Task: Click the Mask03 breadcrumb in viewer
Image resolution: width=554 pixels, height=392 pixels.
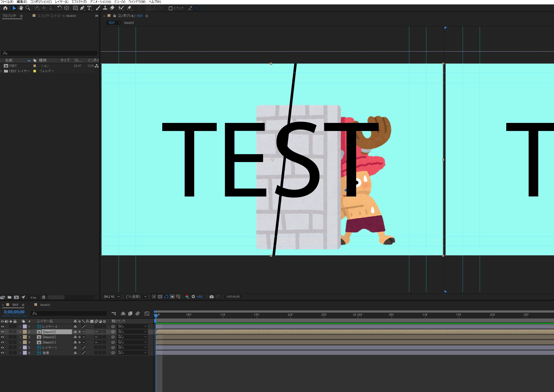Action: 129,23
